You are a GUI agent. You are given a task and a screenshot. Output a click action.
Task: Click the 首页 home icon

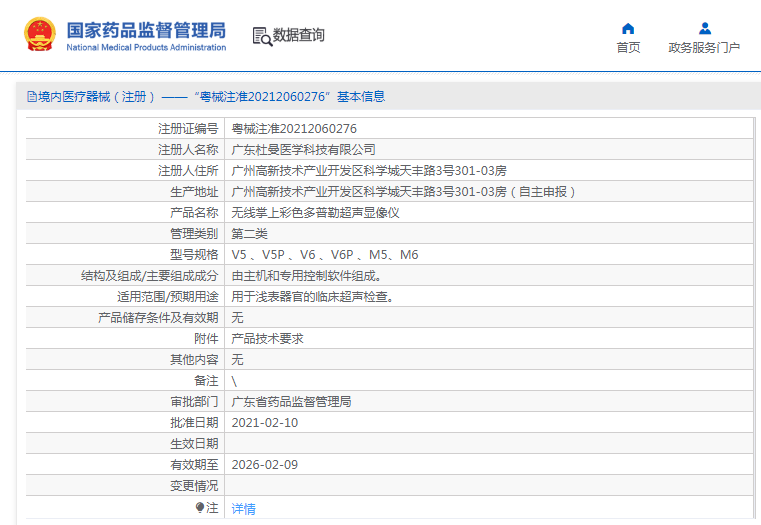pyautogui.click(x=628, y=29)
